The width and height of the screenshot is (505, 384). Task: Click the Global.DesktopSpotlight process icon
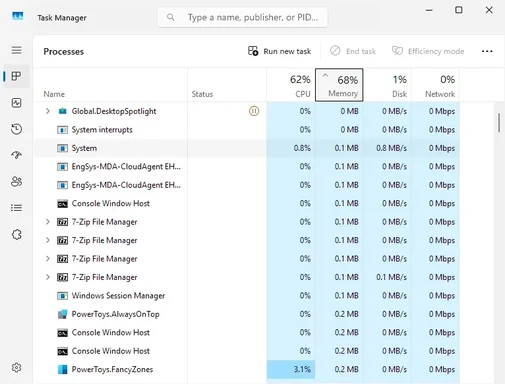(62, 111)
